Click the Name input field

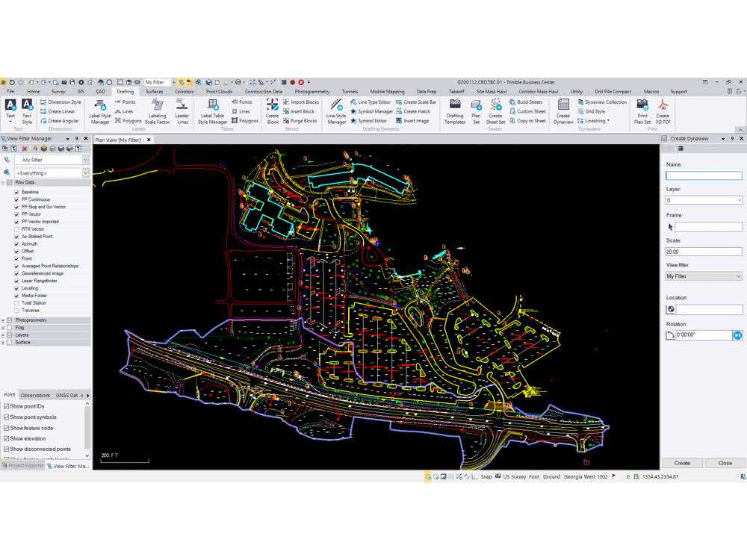point(704,175)
